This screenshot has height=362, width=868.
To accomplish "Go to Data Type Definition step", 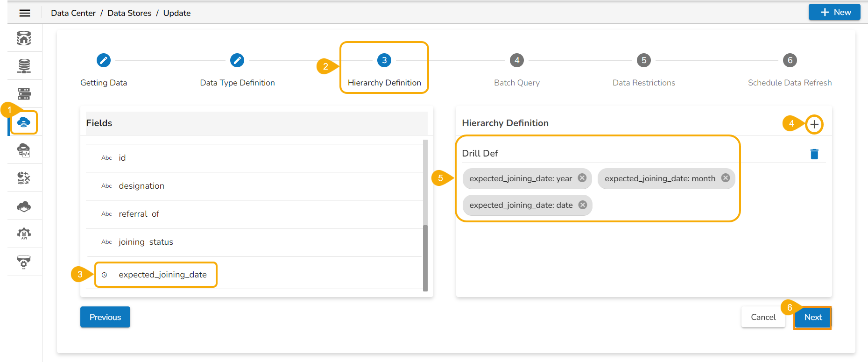I will [237, 60].
